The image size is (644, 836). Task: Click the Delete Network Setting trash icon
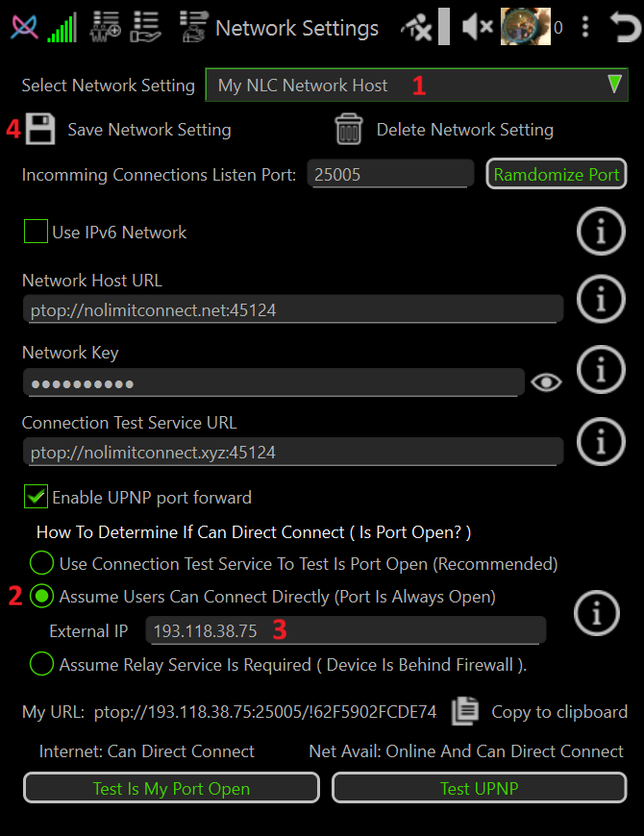click(348, 129)
